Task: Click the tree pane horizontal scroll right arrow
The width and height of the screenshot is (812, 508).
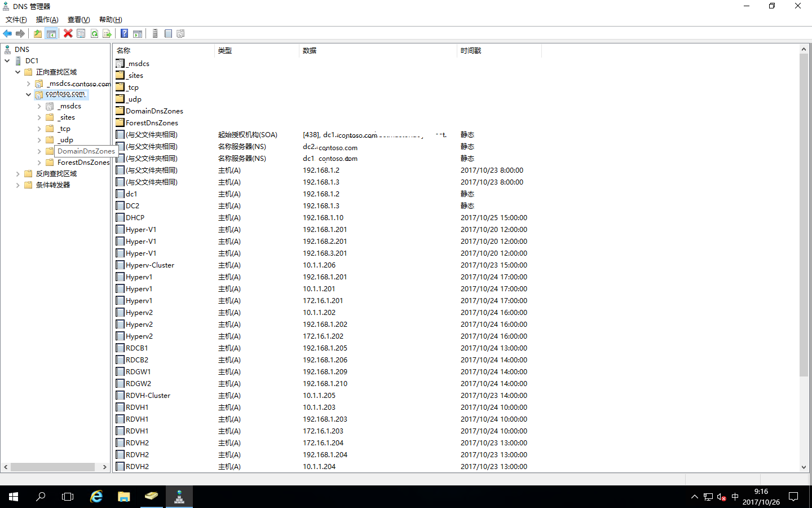Action: pyautogui.click(x=104, y=467)
